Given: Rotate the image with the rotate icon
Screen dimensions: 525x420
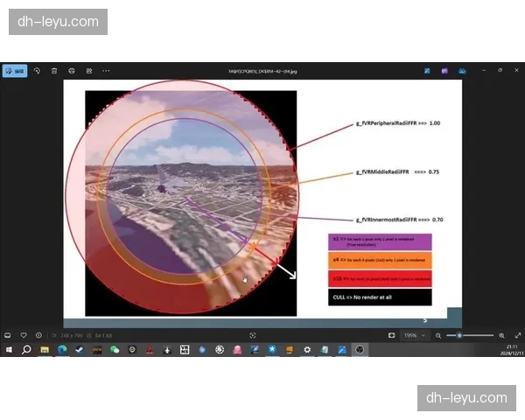Looking at the screenshot, I should pyautogui.click(x=37, y=70).
